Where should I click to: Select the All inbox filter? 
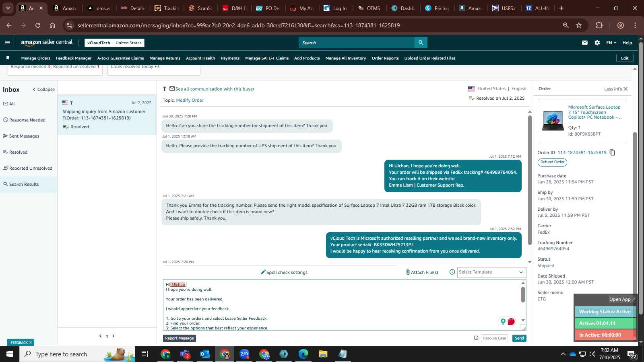click(x=9, y=104)
